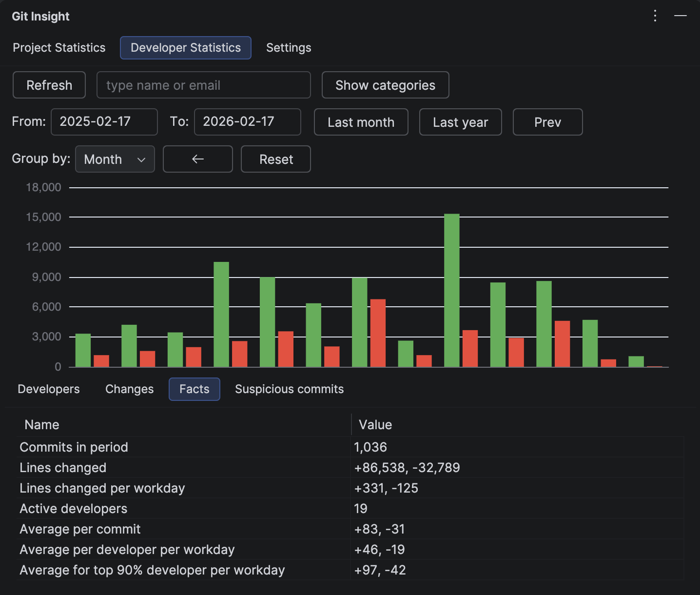Select the Facts tab
Screen dimensions: 700x595
[x=194, y=389]
